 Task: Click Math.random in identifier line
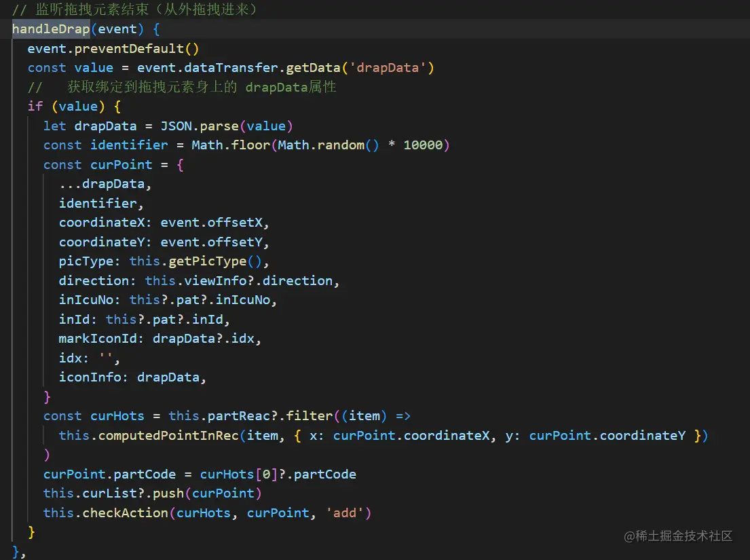click(x=321, y=145)
